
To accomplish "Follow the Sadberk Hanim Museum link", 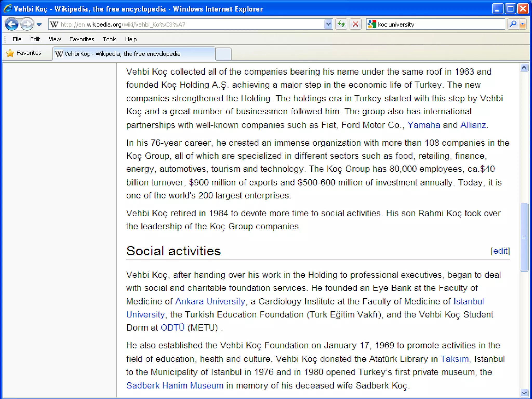I will pos(175,385).
